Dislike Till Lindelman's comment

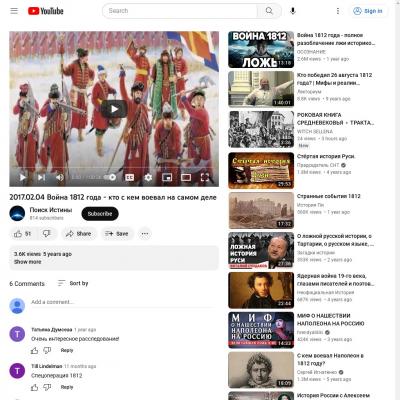pos(47,387)
